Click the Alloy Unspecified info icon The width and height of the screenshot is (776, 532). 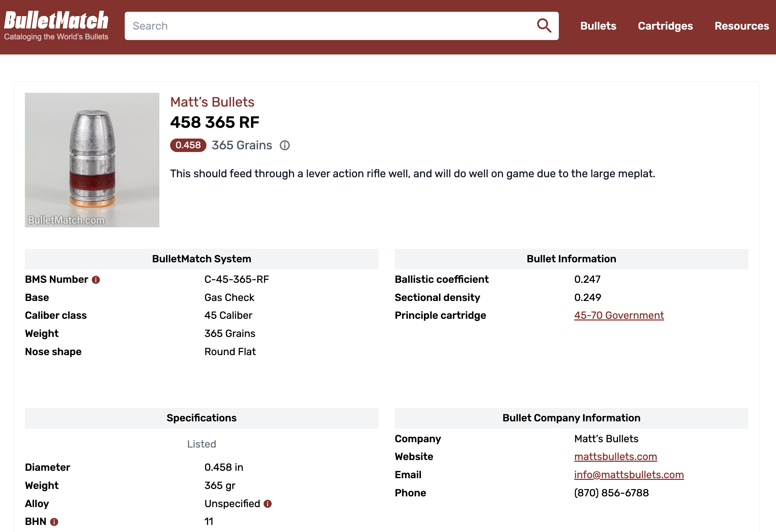click(x=268, y=504)
